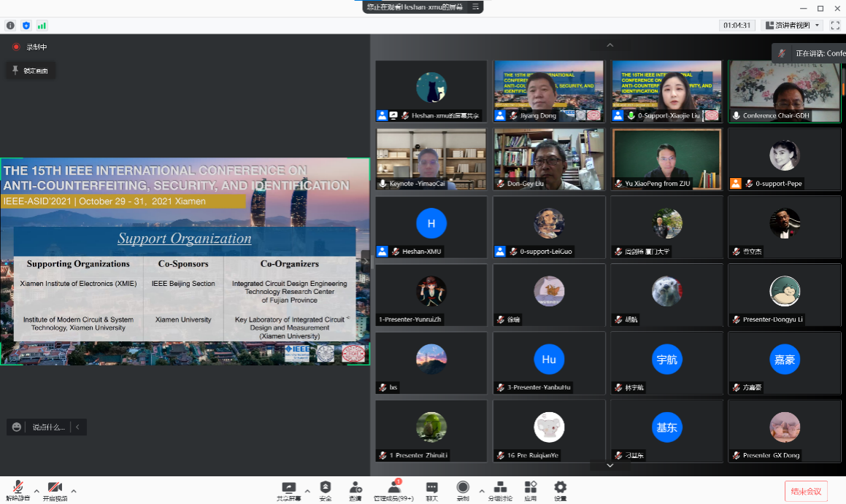Toggle the Record button in toolbar
This screenshot has height=504, width=846.
click(463, 488)
